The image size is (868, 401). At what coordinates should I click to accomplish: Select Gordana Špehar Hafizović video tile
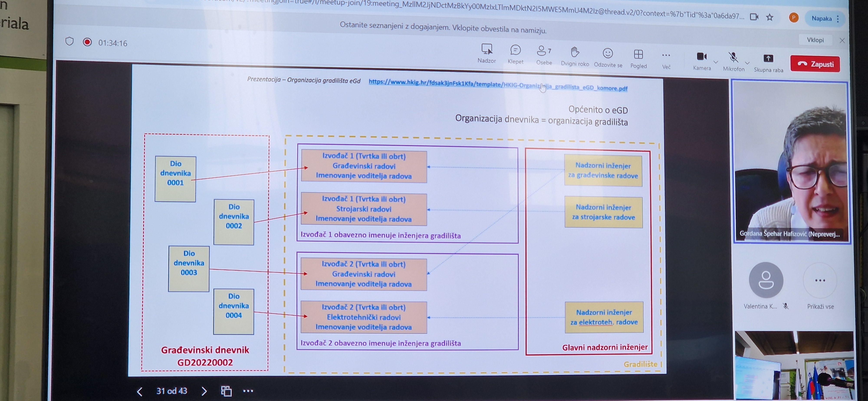coord(792,161)
